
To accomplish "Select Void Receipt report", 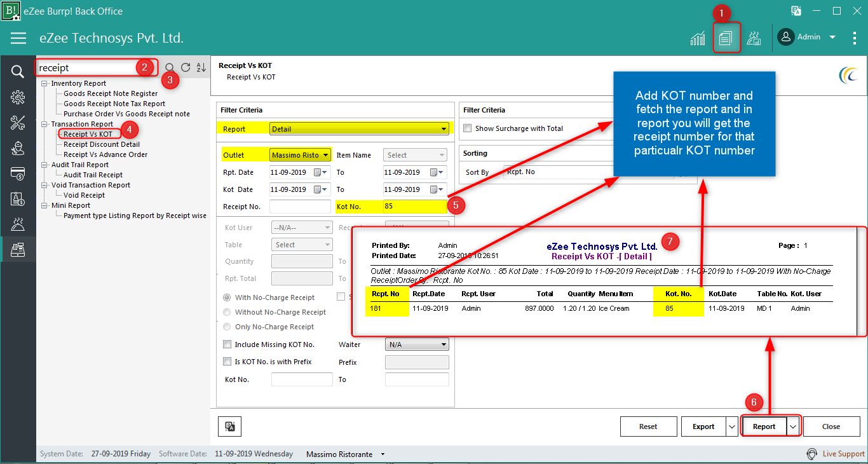I will click(84, 195).
